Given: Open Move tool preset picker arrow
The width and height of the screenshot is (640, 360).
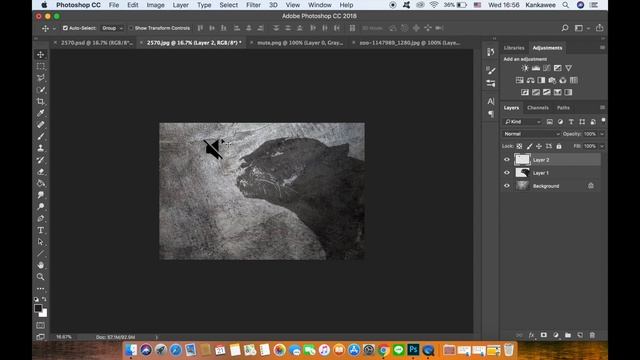Looking at the screenshot, I should (x=54, y=29).
